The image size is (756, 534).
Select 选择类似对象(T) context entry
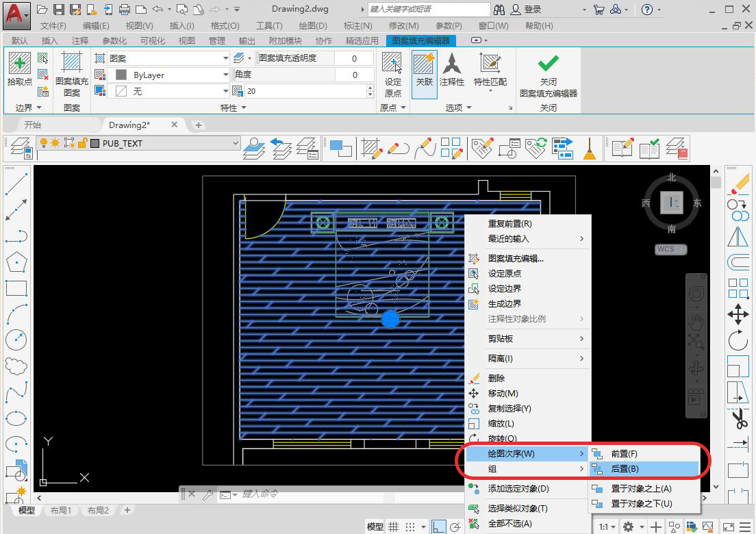coord(528,509)
